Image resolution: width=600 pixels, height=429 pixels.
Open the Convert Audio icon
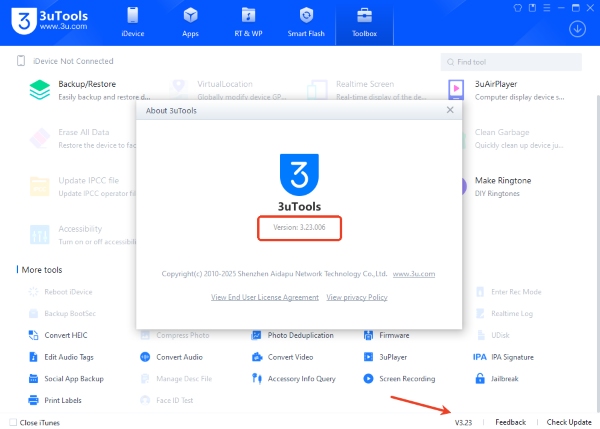pos(145,357)
